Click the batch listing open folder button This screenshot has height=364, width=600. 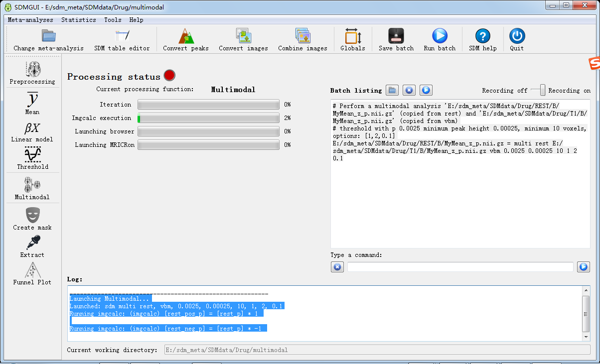pos(392,90)
